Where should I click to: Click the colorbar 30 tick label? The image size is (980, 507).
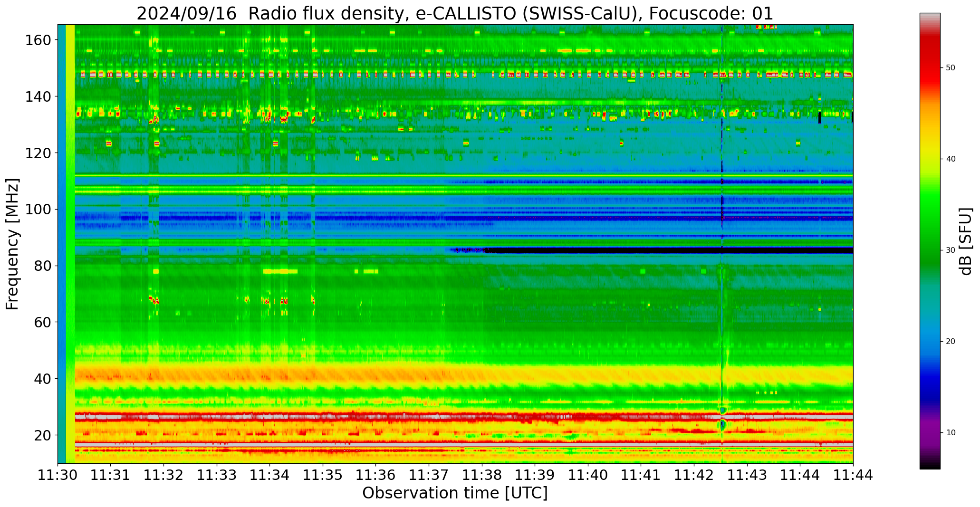pyautogui.click(x=951, y=250)
